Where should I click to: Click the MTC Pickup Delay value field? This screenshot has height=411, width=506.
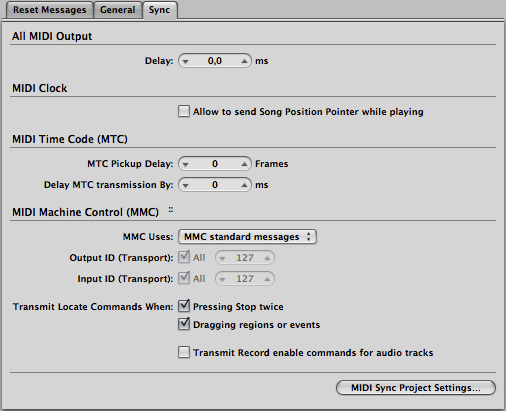click(x=215, y=164)
